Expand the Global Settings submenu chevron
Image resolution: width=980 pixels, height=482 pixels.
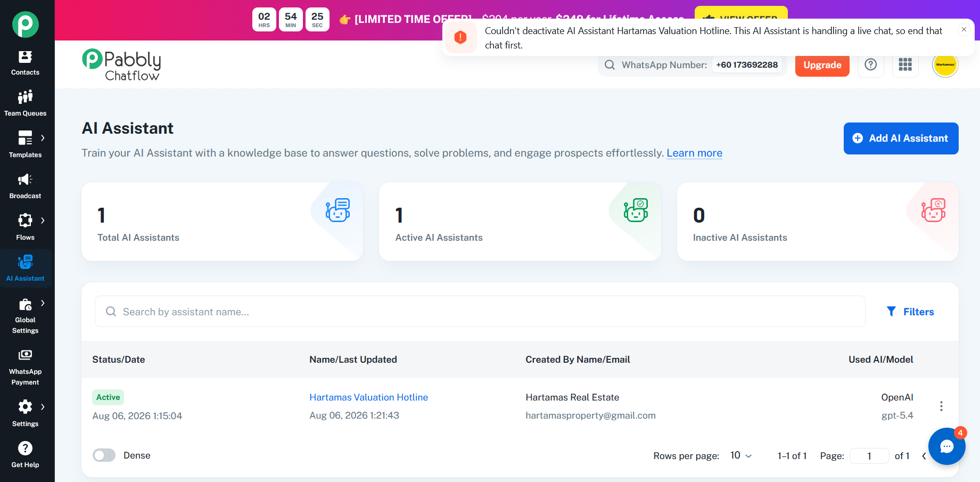(43, 303)
